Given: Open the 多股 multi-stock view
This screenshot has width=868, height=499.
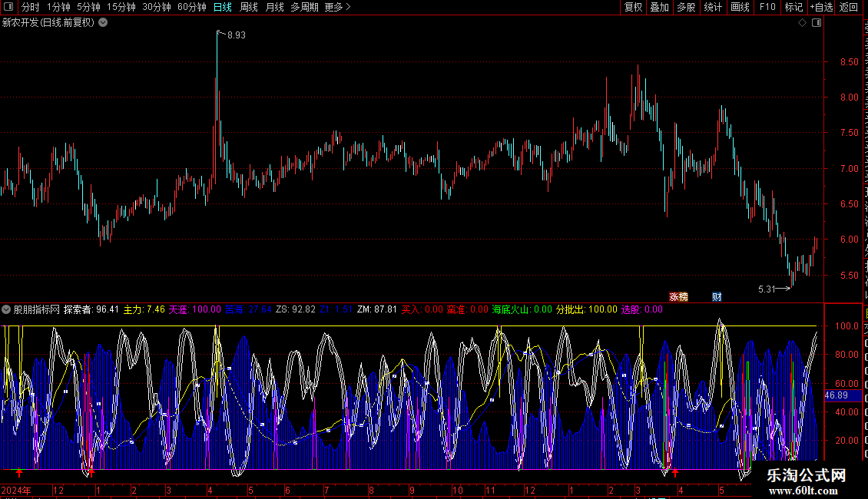Looking at the screenshot, I should pos(687,7).
